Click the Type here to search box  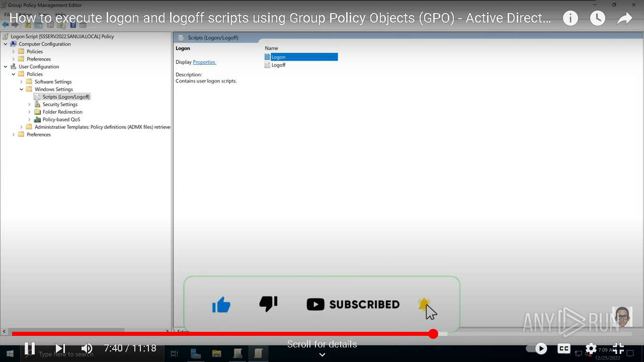coord(66,354)
